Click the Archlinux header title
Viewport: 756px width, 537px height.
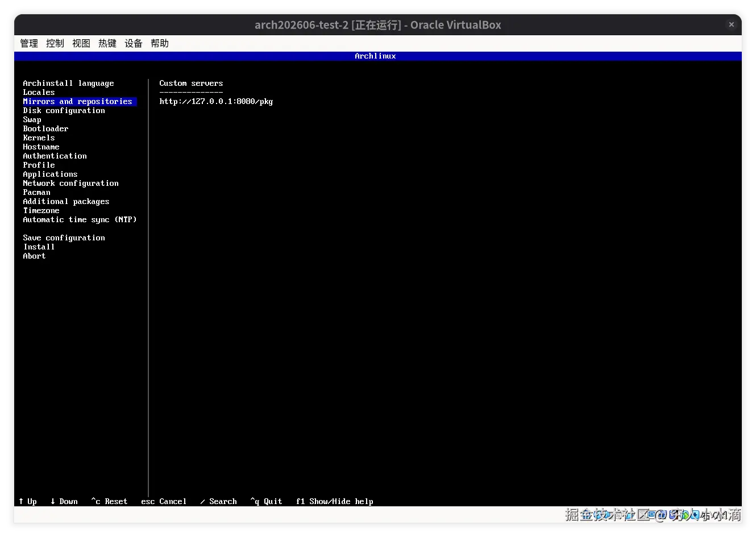pyautogui.click(x=375, y=56)
